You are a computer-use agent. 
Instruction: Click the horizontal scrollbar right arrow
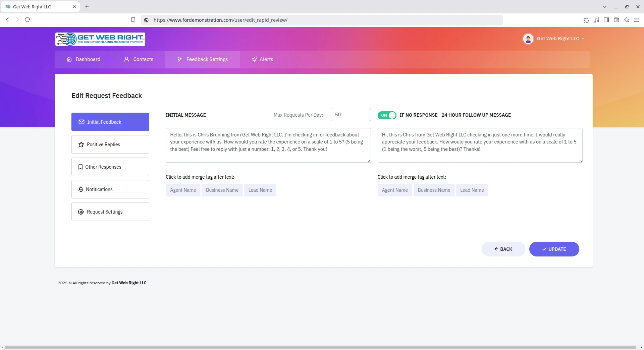point(641,348)
